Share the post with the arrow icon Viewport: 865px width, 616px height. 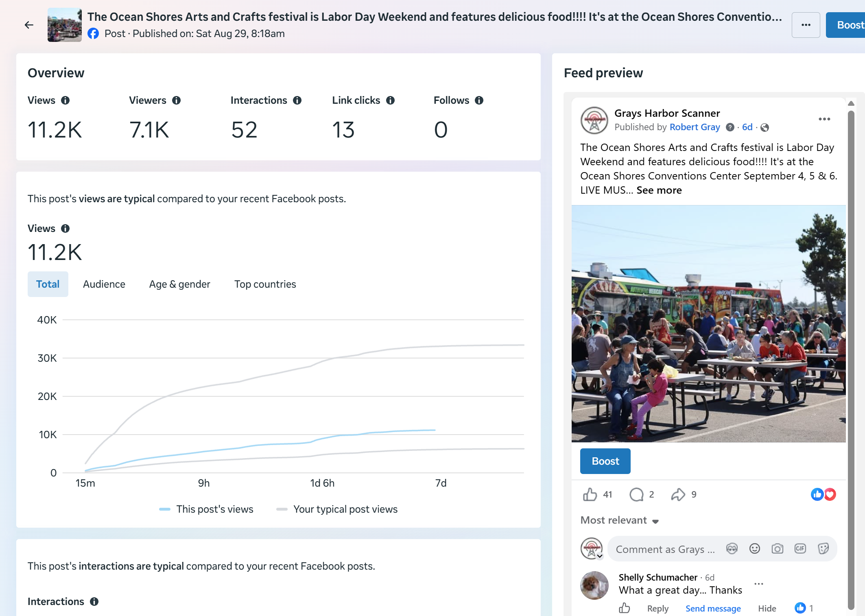click(x=678, y=494)
